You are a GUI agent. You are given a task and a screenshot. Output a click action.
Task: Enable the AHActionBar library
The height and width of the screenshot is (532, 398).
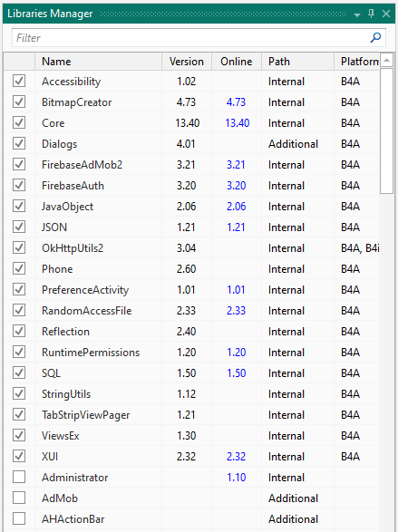(x=19, y=518)
